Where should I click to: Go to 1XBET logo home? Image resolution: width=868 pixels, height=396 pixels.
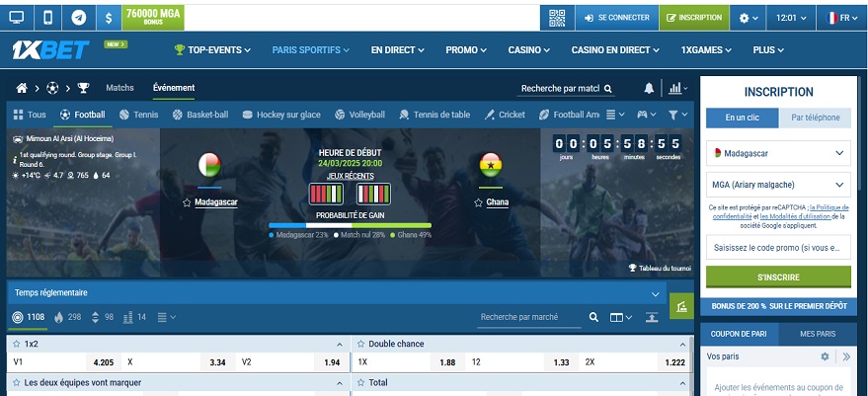[51, 49]
